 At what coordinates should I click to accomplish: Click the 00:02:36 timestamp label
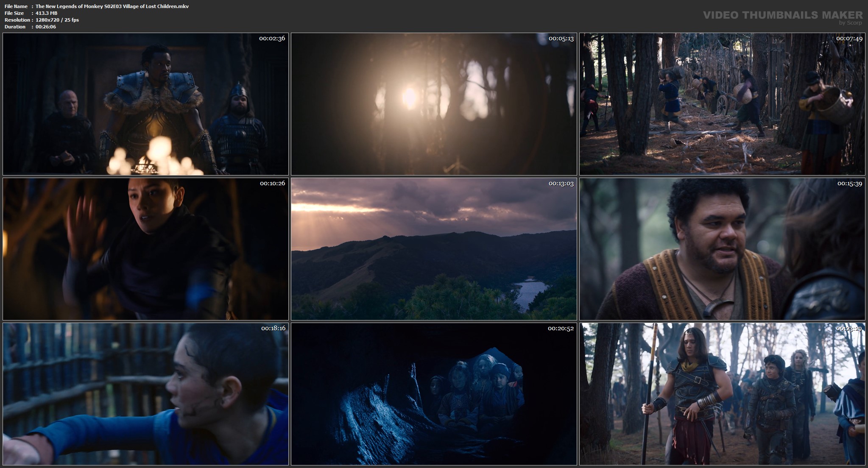pos(272,39)
